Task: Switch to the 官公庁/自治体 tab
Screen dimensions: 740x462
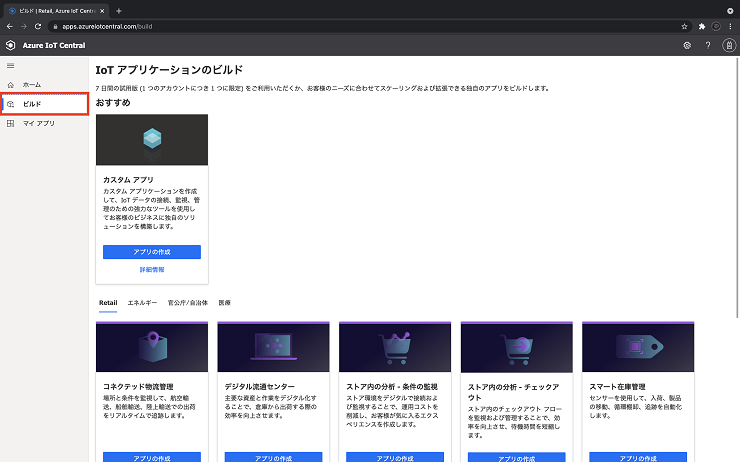Action: (188, 303)
